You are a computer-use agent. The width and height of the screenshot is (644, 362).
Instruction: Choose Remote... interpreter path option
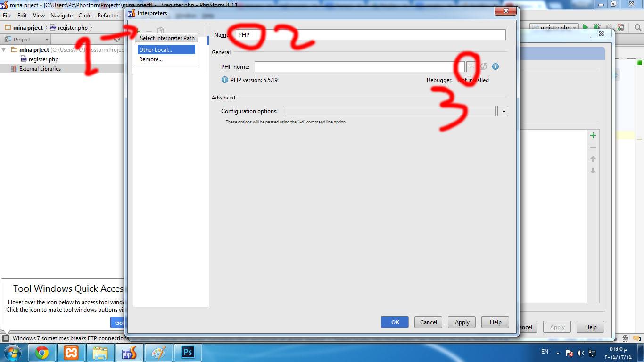(x=166, y=59)
